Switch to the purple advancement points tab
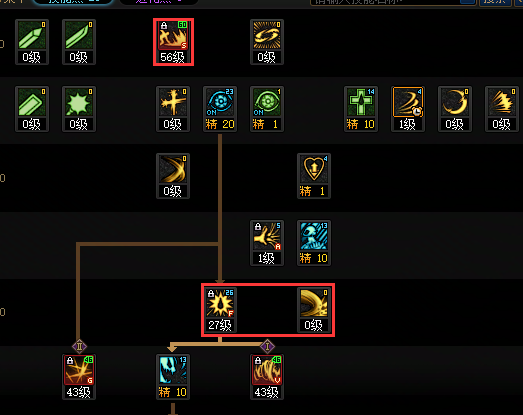Screen dimensions: 523x415 159,2
